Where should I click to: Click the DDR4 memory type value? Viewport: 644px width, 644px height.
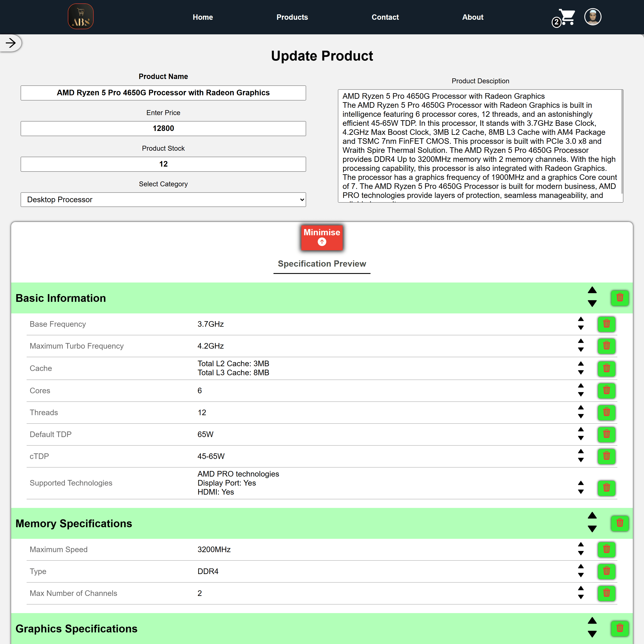[x=208, y=571]
